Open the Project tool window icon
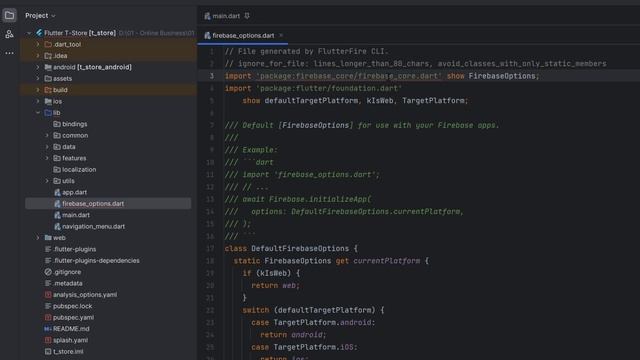The height and width of the screenshot is (360, 640). tap(9, 16)
